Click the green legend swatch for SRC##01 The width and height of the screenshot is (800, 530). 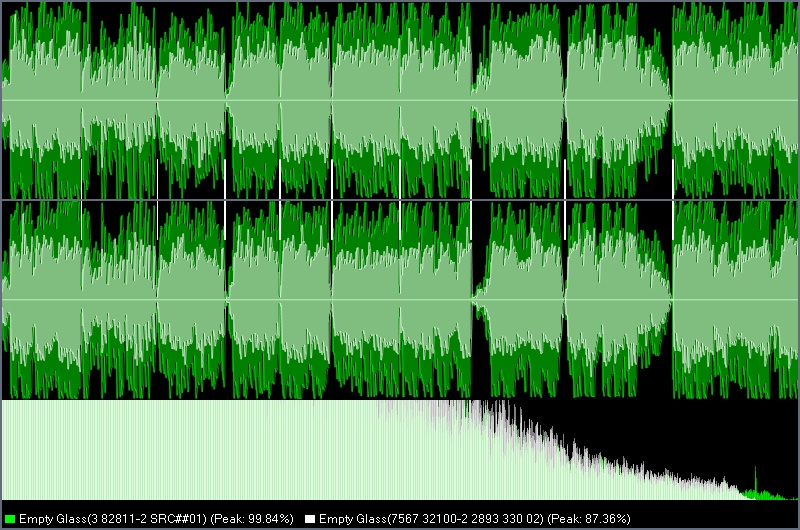coord(10,519)
